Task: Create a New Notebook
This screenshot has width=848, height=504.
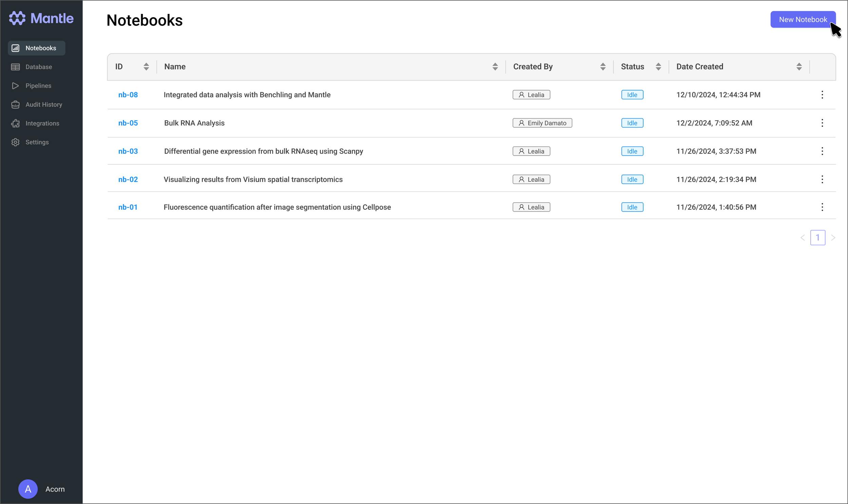Action: click(x=803, y=19)
